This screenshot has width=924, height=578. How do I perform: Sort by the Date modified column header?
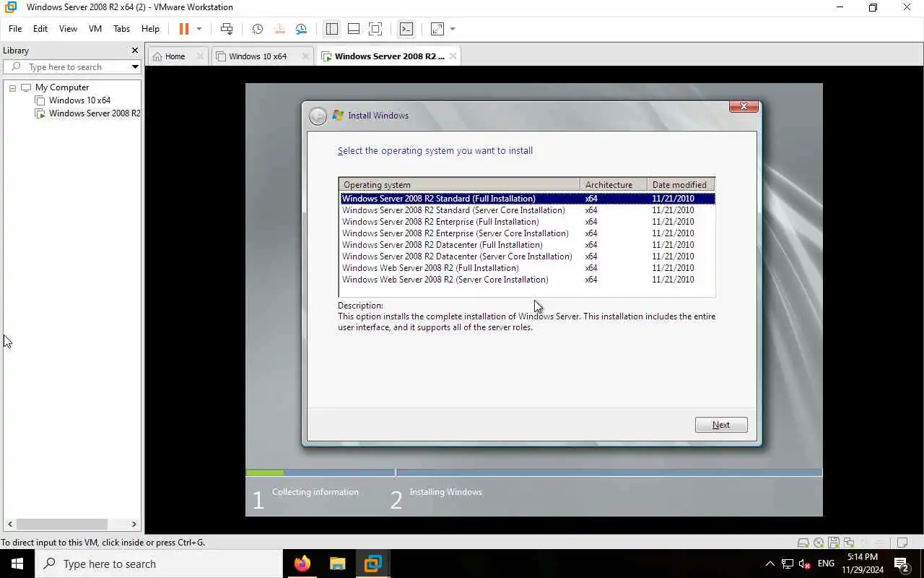[x=680, y=185]
